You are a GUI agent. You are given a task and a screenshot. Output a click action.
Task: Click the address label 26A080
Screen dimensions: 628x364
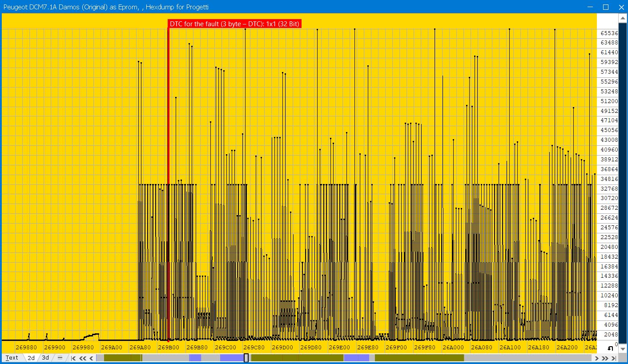pyautogui.click(x=482, y=347)
